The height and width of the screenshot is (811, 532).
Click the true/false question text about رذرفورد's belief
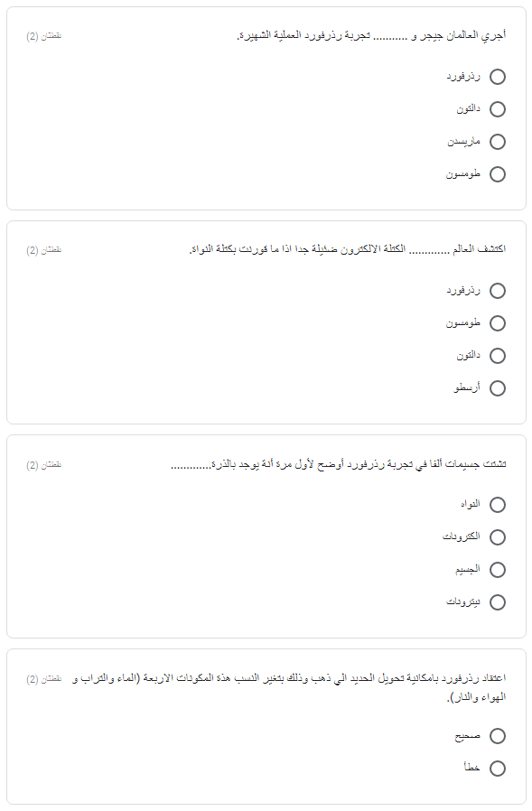point(289,688)
